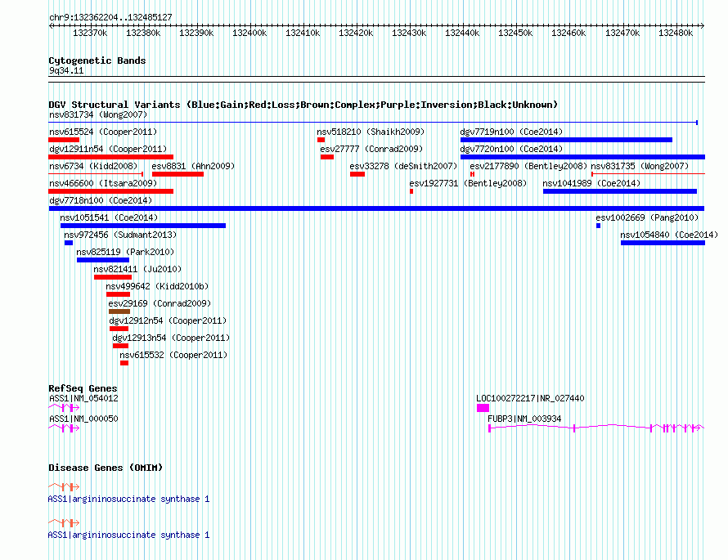728x560 pixels.
Task: Click the nsv831734 (Wong2007) variant line
Action: [373, 123]
